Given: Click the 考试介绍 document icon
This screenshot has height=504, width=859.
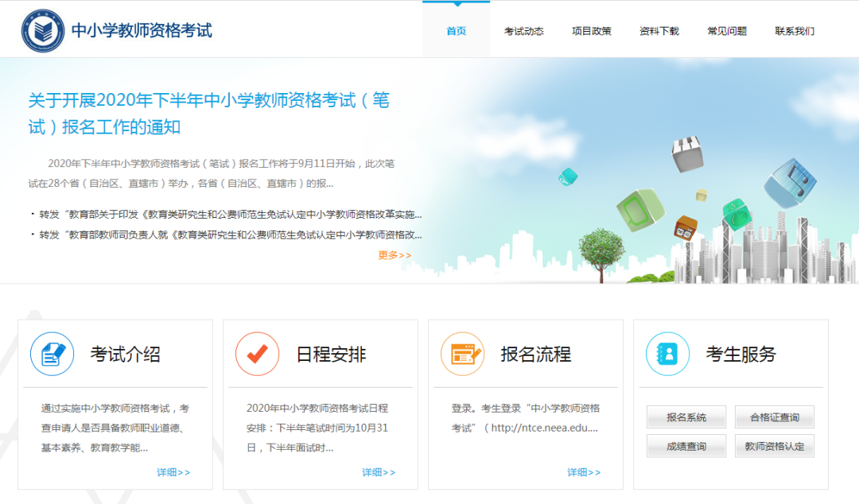Looking at the screenshot, I should tap(52, 354).
